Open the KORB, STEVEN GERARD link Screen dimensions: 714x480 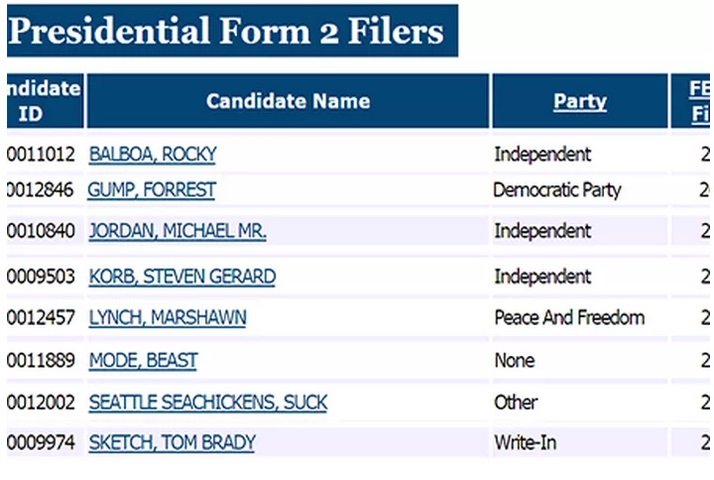tap(182, 276)
